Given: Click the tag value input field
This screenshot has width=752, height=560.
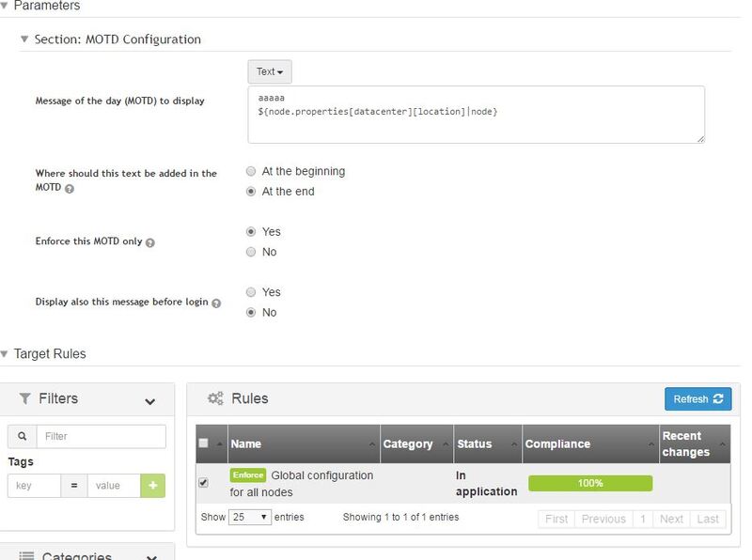Looking at the screenshot, I should (x=114, y=486).
